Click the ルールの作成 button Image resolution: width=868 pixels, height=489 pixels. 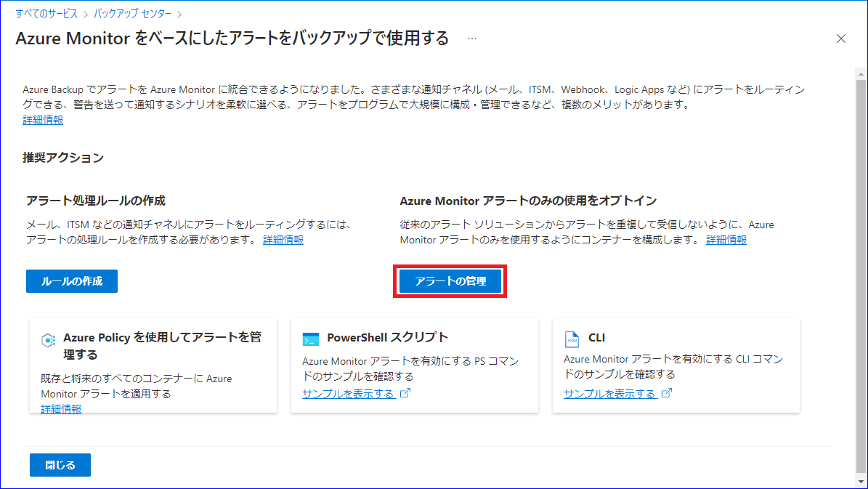[72, 281]
